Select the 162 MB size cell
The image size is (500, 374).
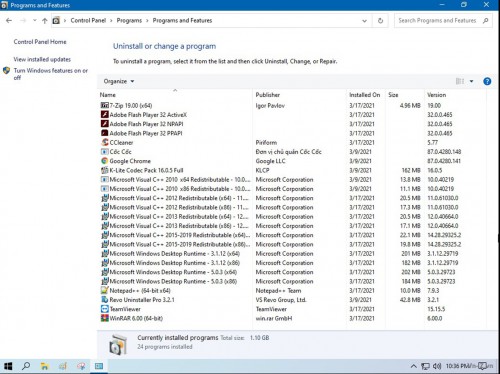pyautogui.click(x=411, y=170)
